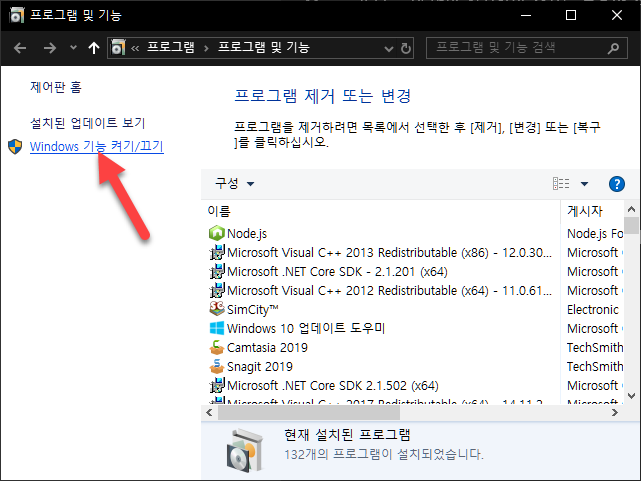Viewport: 641px width, 481px height.
Task: Minimize the 프로그램 및 기능 window
Action: [x=526, y=16]
